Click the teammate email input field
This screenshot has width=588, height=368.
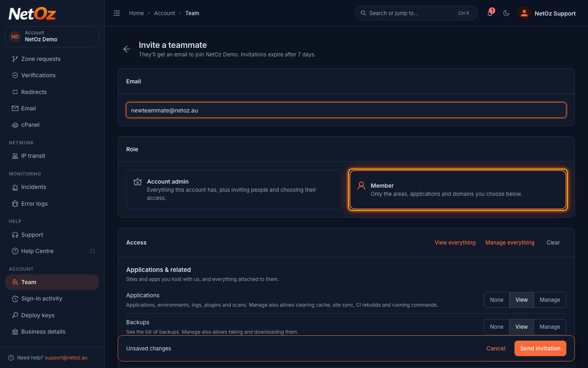pos(346,110)
